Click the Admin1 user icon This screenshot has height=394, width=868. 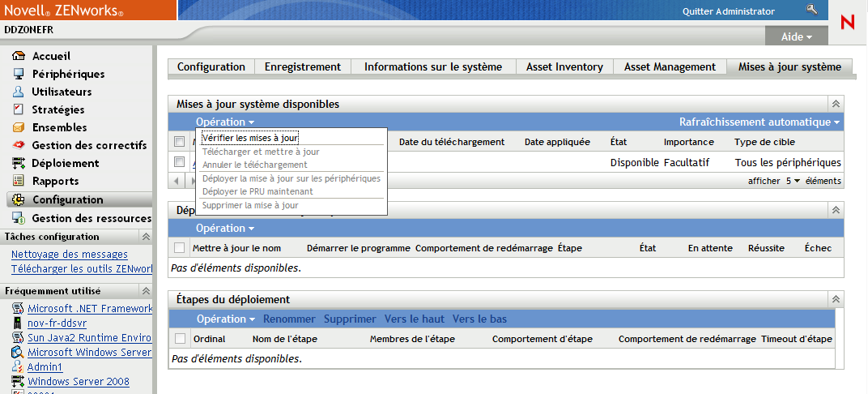point(19,367)
